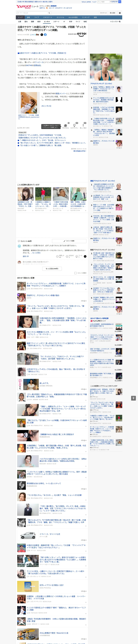Click the magnifier icon in keyword search box
The height and width of the screenshot is (644, 138).
pos(49,13)
